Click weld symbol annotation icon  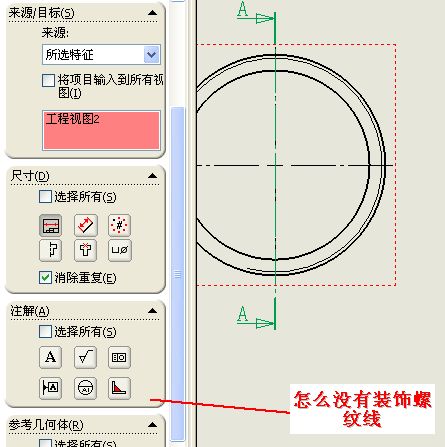(119, 388)
